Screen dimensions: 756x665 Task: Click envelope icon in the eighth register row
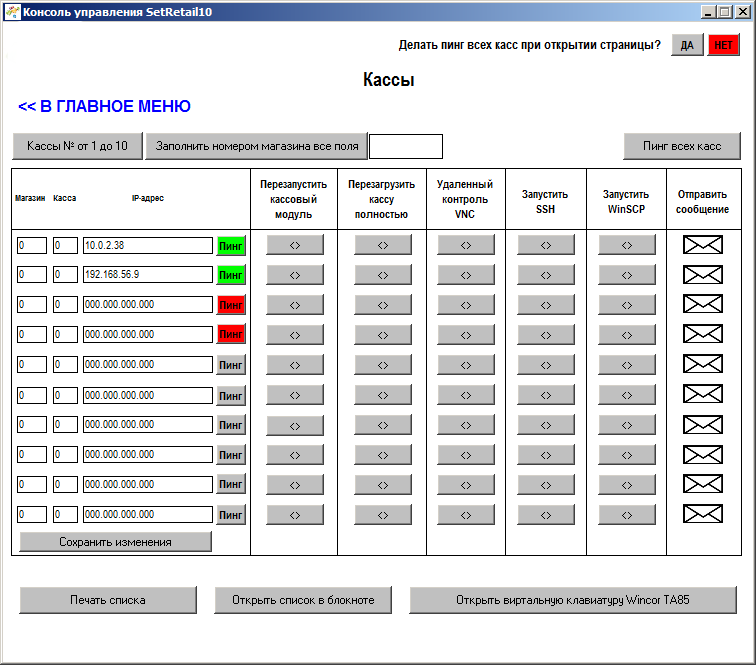pos(702,455)
